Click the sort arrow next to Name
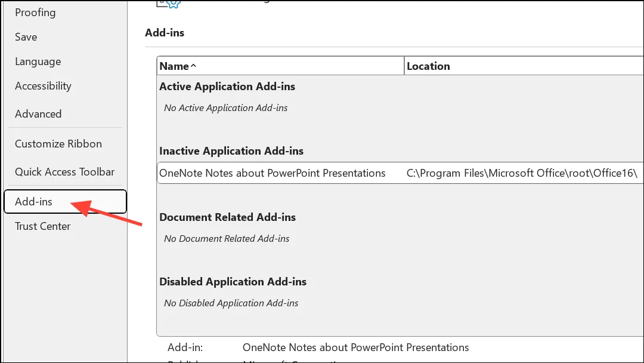Screen dimensions: 644x363 coord(193,66)
